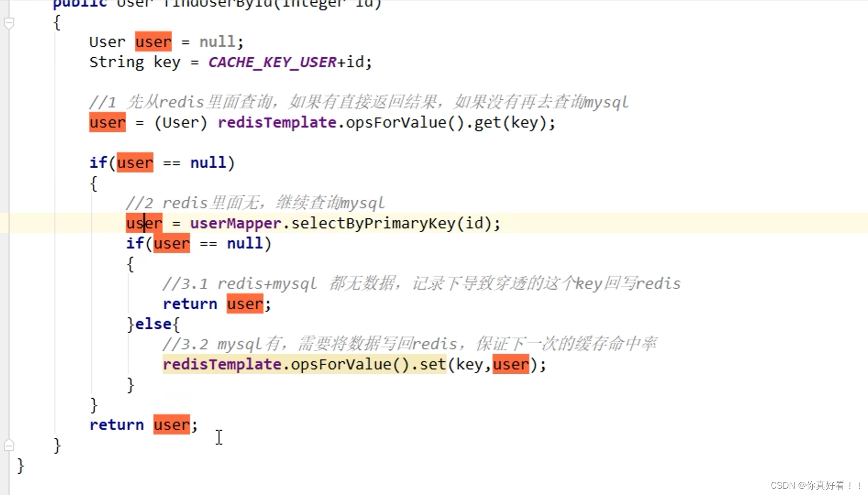The width and height of the screenshot is (868, 495).
Task: Select the CACHE_KEY_USER constant
Action: 272,62
